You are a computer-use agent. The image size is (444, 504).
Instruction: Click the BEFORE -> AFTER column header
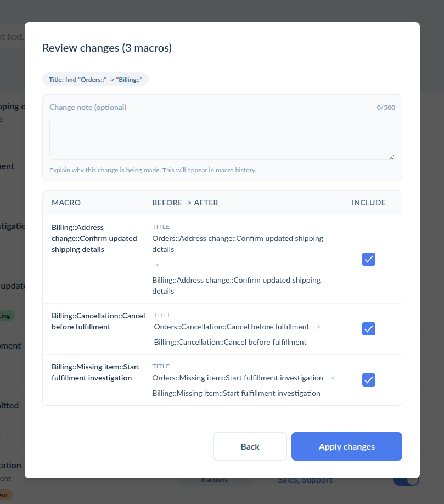click(185, 203)
